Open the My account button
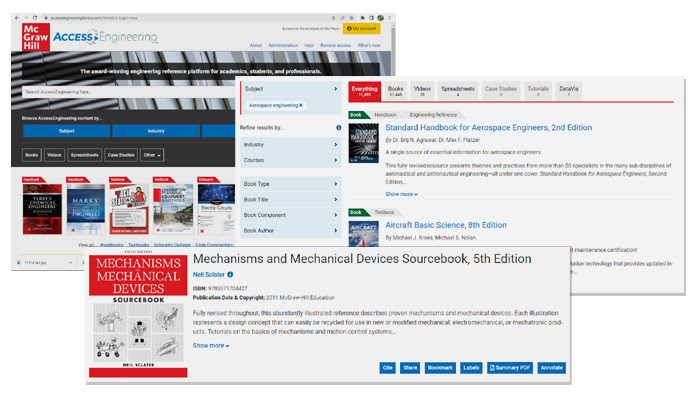The height and width of the screenshot is (420, 700). click(x=362, y=29)
